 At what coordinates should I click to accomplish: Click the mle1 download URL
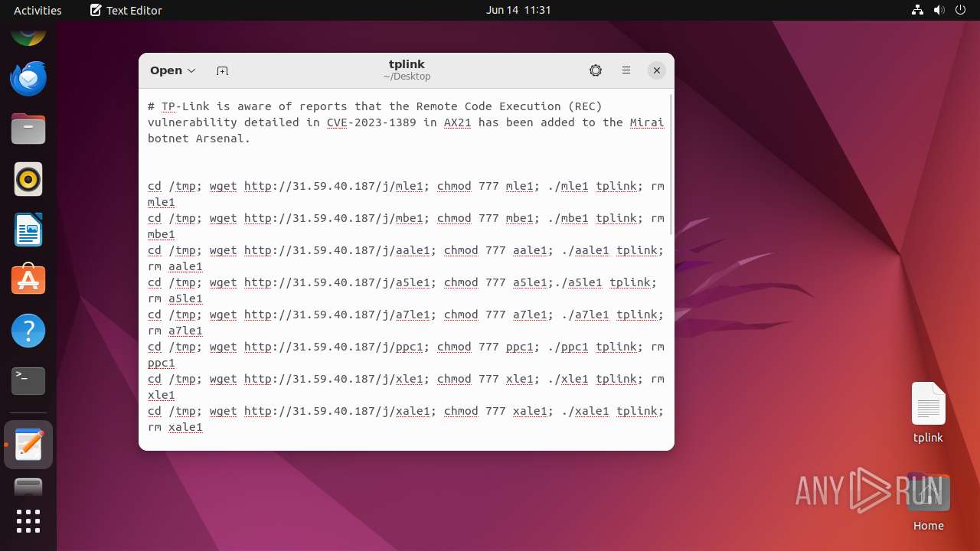coord(334,186)
